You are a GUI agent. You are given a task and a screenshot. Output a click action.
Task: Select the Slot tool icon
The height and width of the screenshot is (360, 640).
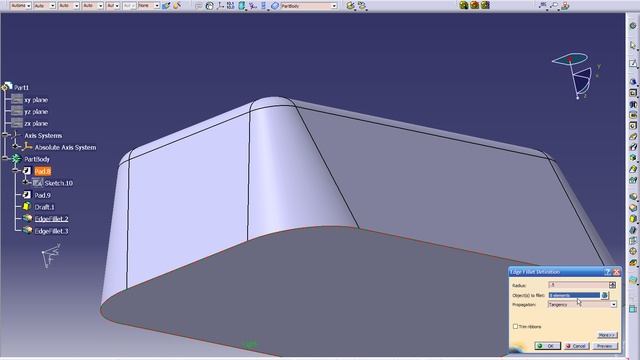tap(633, 147)
